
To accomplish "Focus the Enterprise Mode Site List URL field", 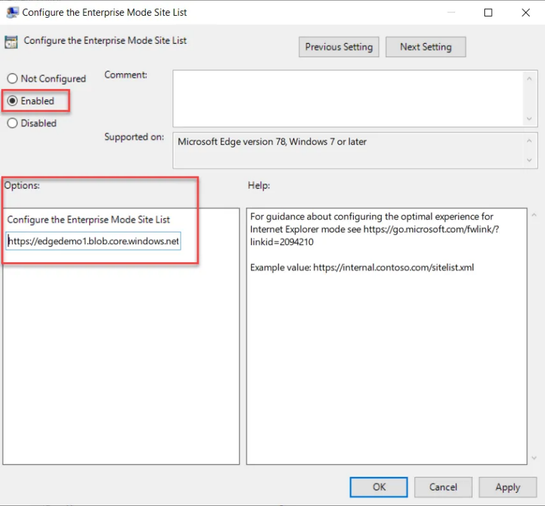I will point(93,241).
